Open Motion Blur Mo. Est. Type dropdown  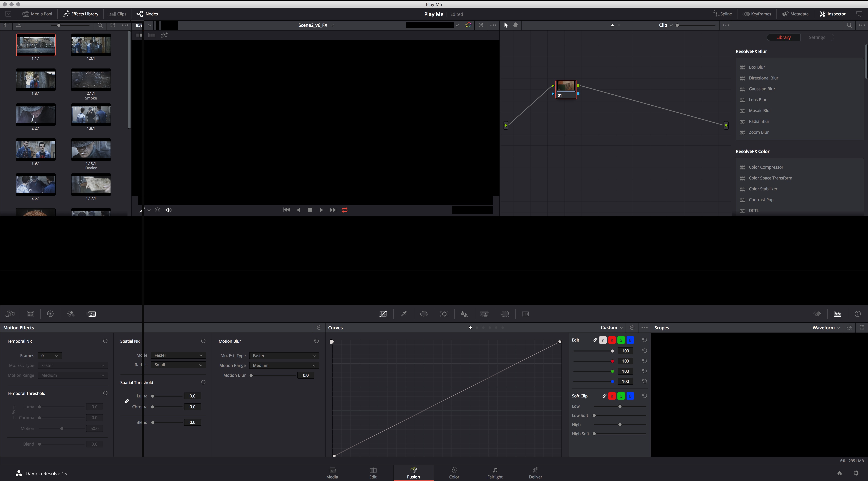pos(284,356)
